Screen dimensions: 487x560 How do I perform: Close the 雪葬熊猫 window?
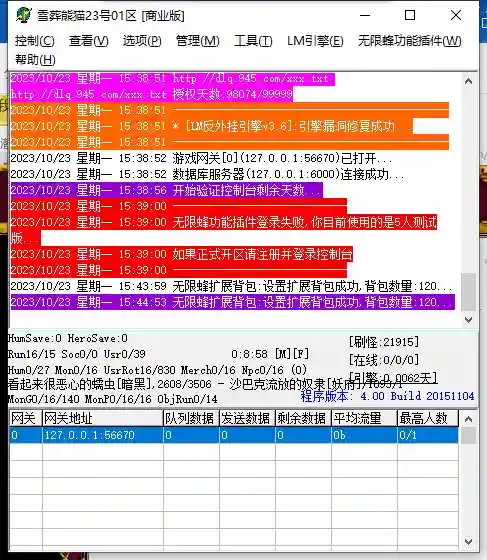[456, 15]
